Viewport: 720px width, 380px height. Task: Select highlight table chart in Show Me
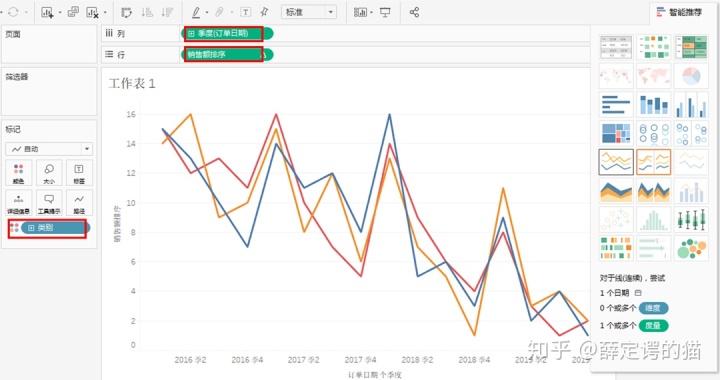click(691, 47)
